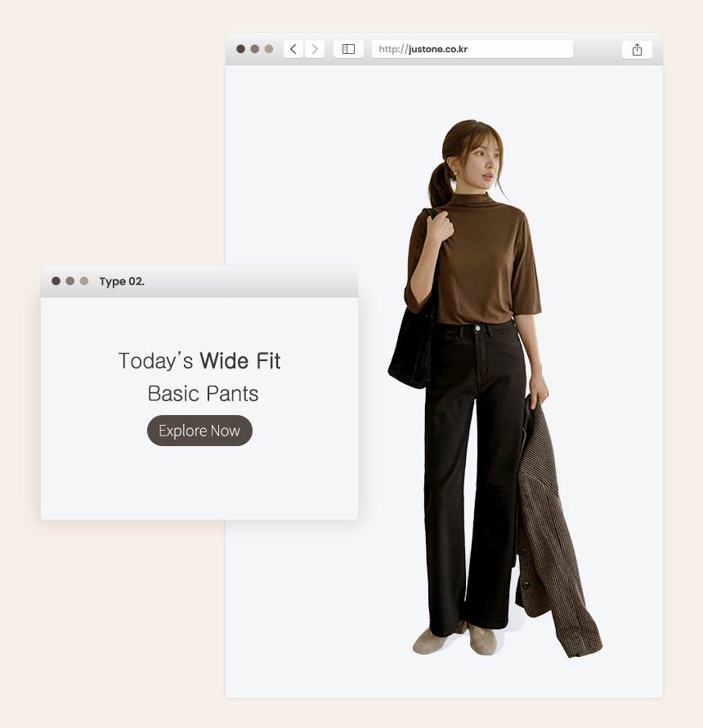This screenshot has width=703, height=728.
Task: Click the dark dot in Type 02 window
Action: pyautogui.click(x=56, y=281)
